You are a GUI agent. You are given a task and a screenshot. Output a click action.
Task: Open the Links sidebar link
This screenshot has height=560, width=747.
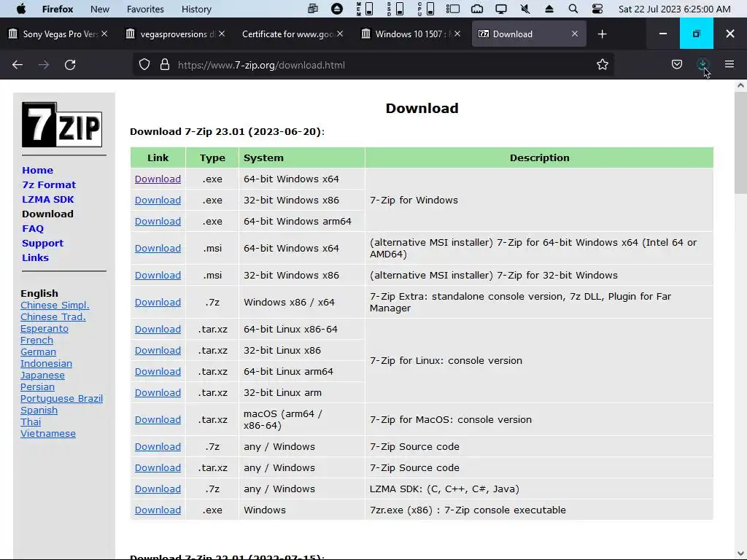[35, 257]
